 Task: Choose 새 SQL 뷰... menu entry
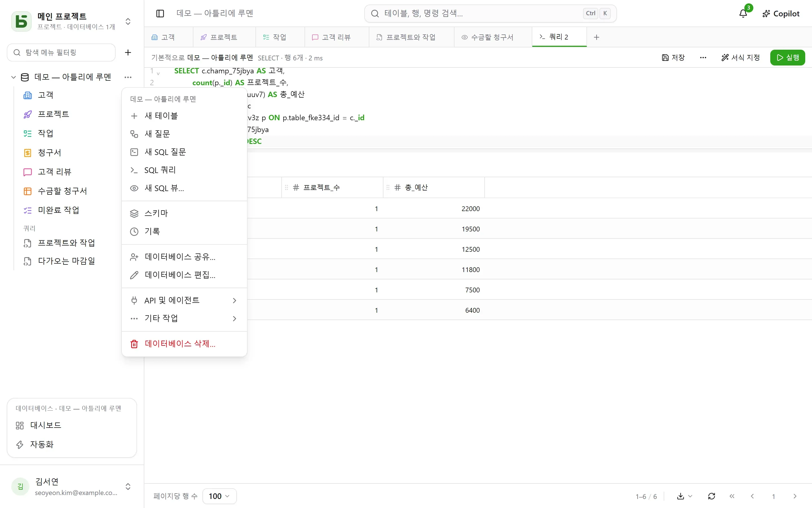pos(184,189)
